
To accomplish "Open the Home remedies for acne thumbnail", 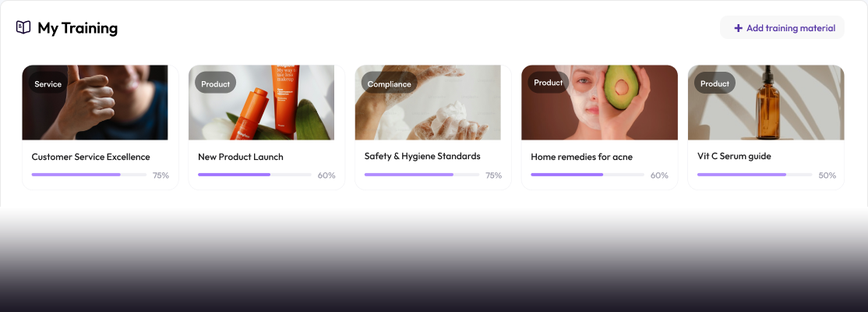I will 599,102.
